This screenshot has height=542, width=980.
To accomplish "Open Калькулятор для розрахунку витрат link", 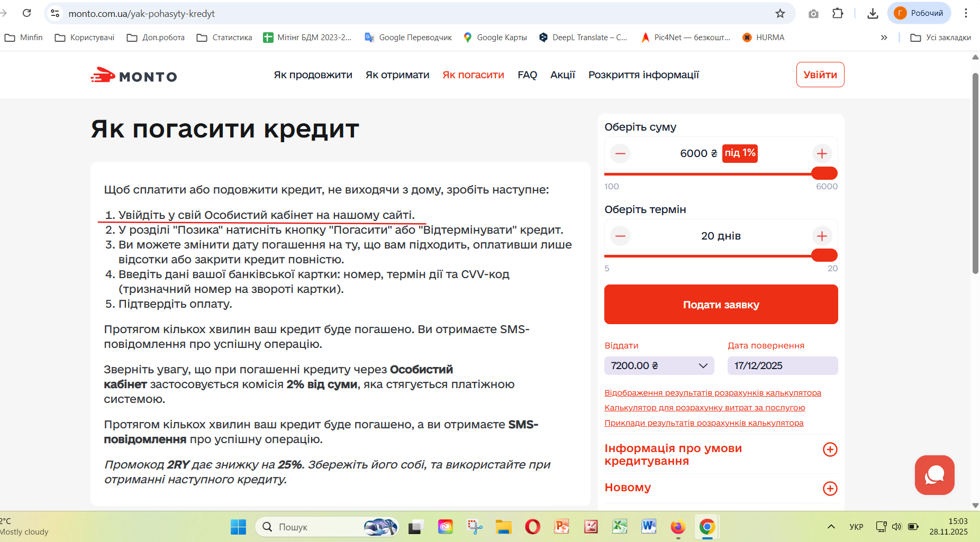I will coord(705,408).
